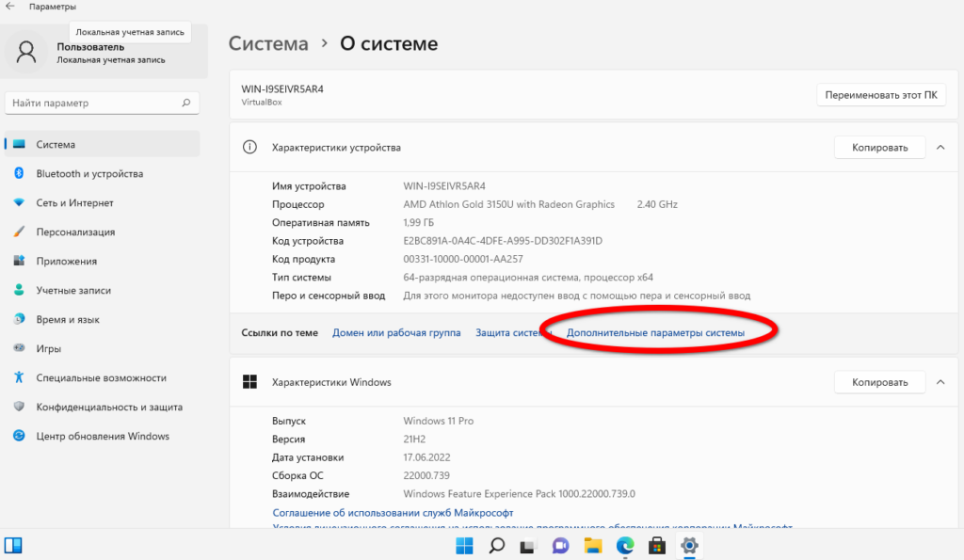Click the Bluetooth icon in sidebar
Image resolution: width=964 pixels, height=560 pixels.
(19, 173)
